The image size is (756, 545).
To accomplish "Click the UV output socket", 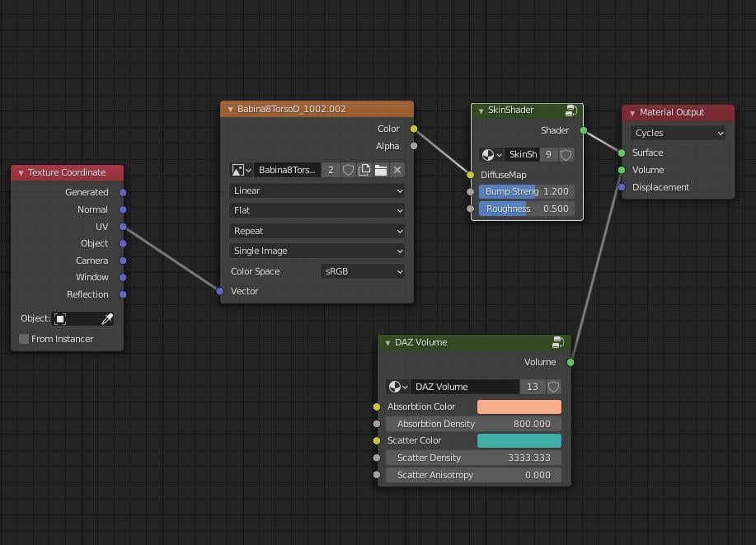I will pyautogui.click(x=123, y=227).
